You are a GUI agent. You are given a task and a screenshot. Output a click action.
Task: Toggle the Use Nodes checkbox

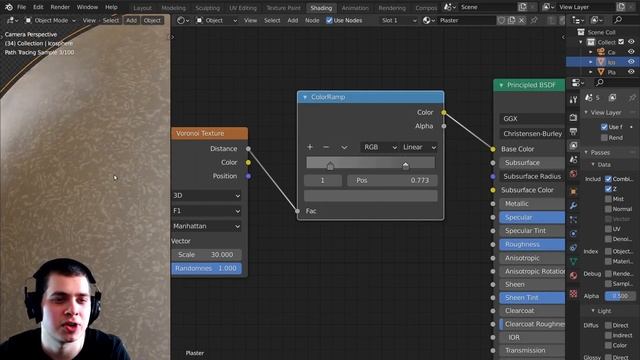(x=329, y=20)
